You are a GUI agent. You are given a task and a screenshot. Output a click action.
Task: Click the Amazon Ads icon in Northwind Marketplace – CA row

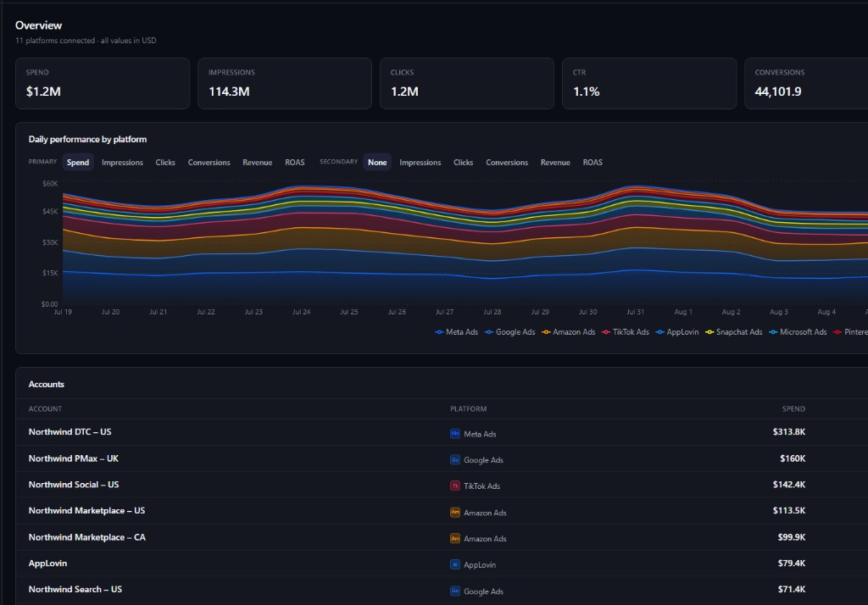pos(454,538)
